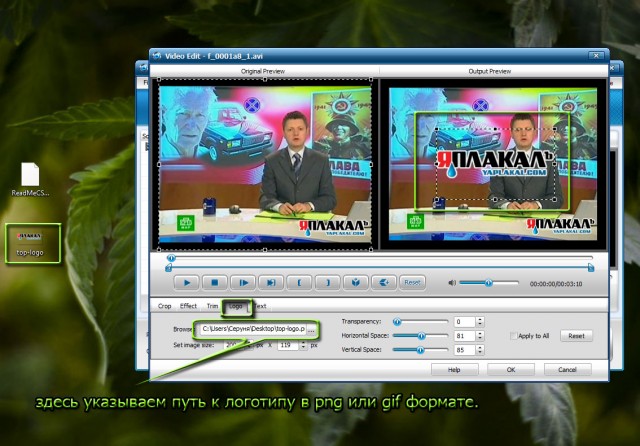Mute audio via the speaker icon
640x446 pixels.
pyautogui.click(x=452, y=283)
